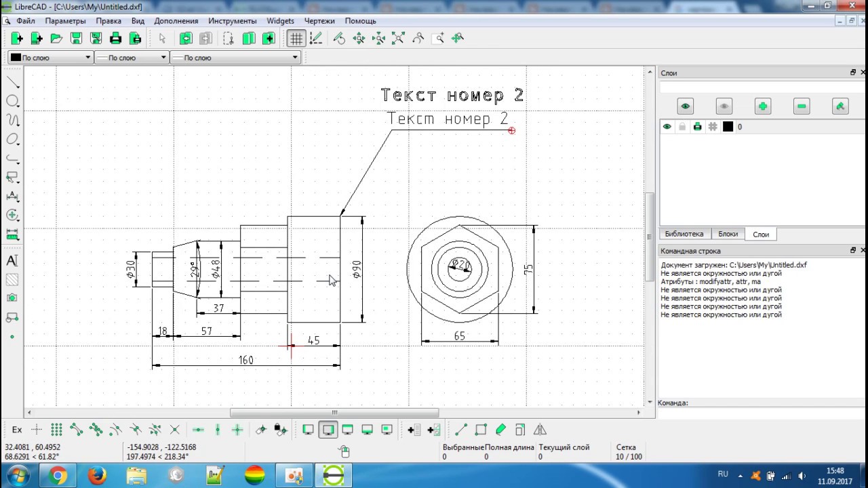Open Firefox from the Windows taskbar
This screenshot has width=868, height=488.
96,476
